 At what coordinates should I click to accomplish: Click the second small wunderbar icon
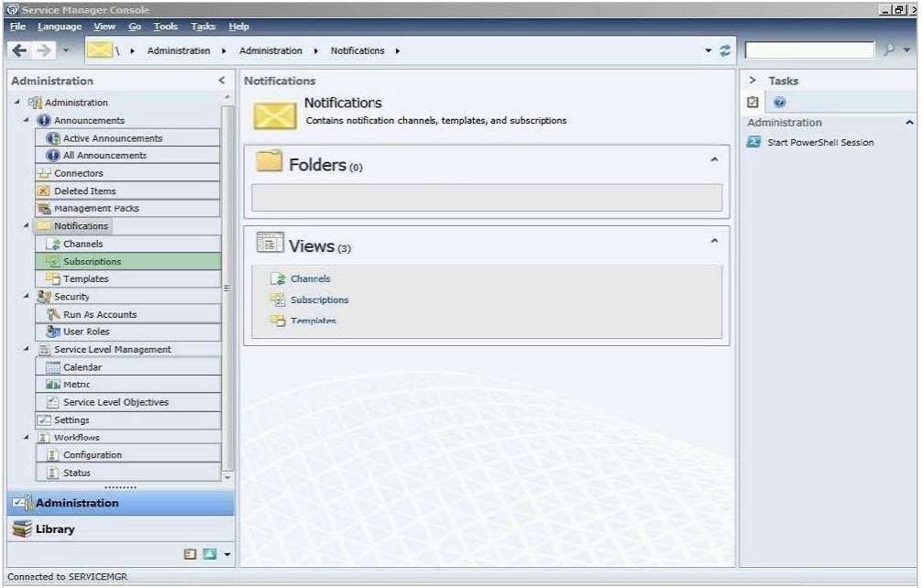(x=209, y=554)
